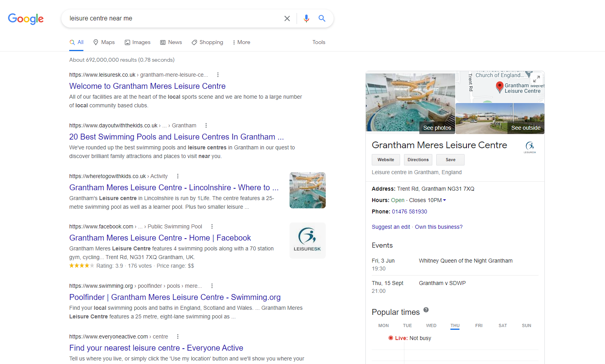Open options menu for everyoneactive.com result
605x364 pixels.
coord(178,336)
